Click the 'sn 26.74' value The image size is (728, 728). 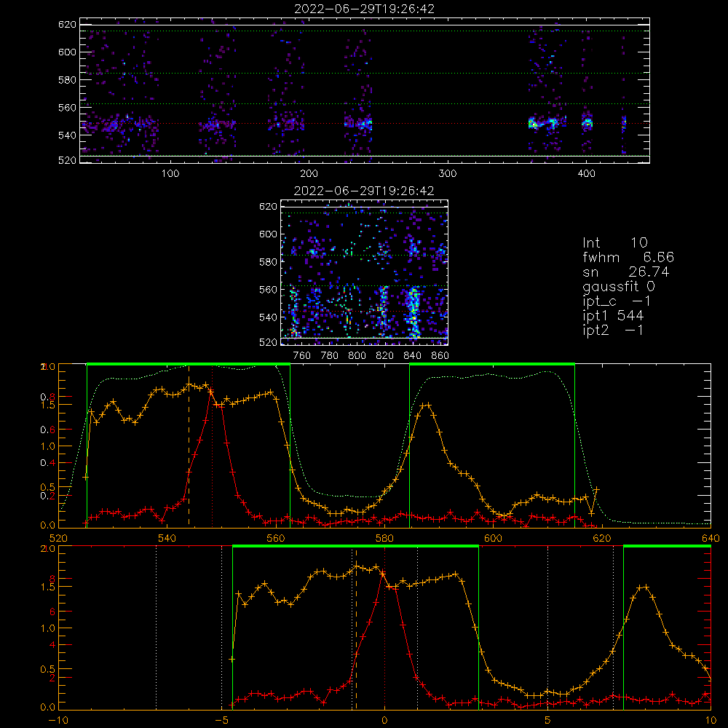coord(626,272)
